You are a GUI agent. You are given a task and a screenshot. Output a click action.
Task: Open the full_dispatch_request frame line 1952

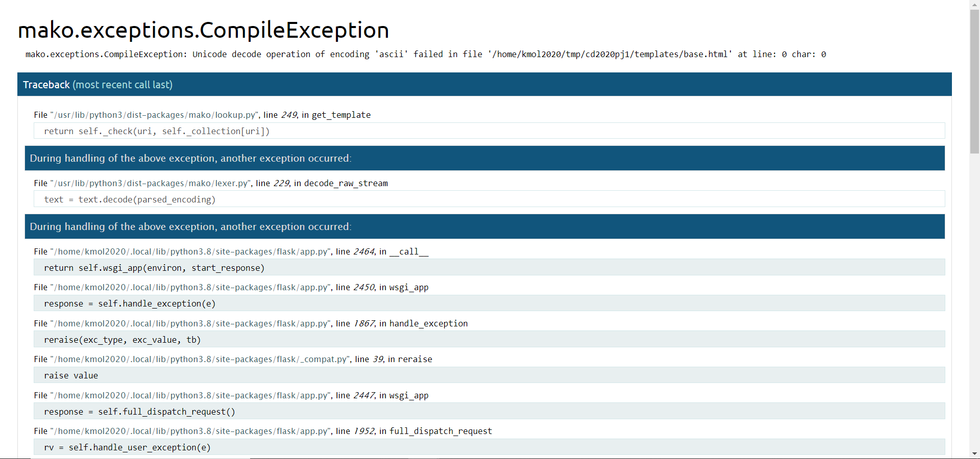click(x=263, y=431)
